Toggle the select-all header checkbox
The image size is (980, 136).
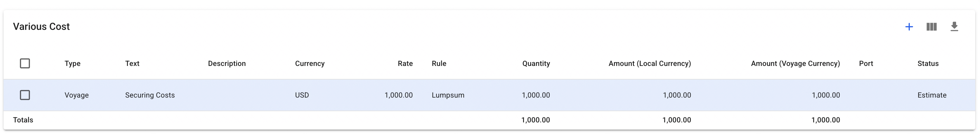pos(25,63)
